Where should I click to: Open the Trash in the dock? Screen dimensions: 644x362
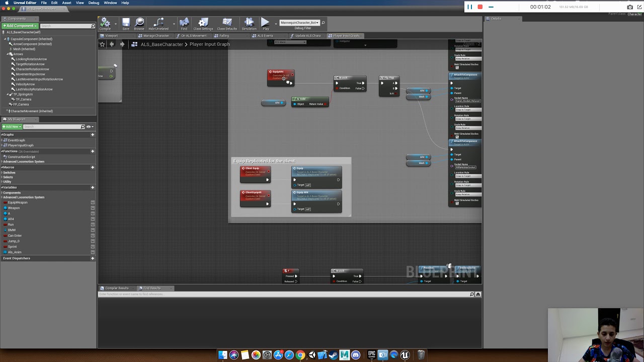click(x=421, y=355)
